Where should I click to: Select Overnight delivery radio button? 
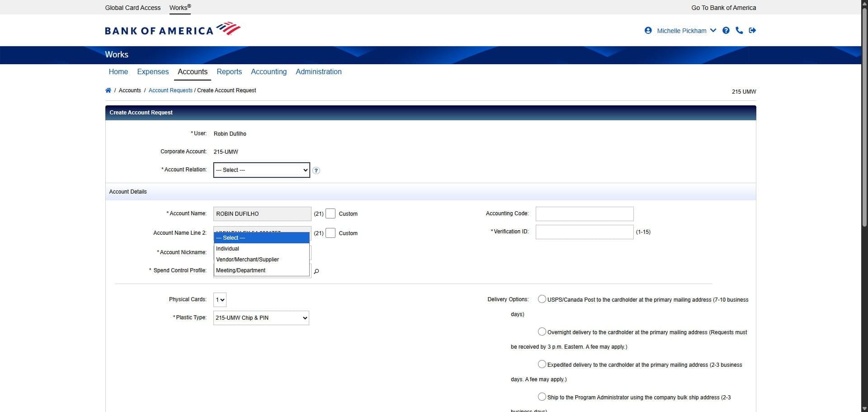(542, 331)
